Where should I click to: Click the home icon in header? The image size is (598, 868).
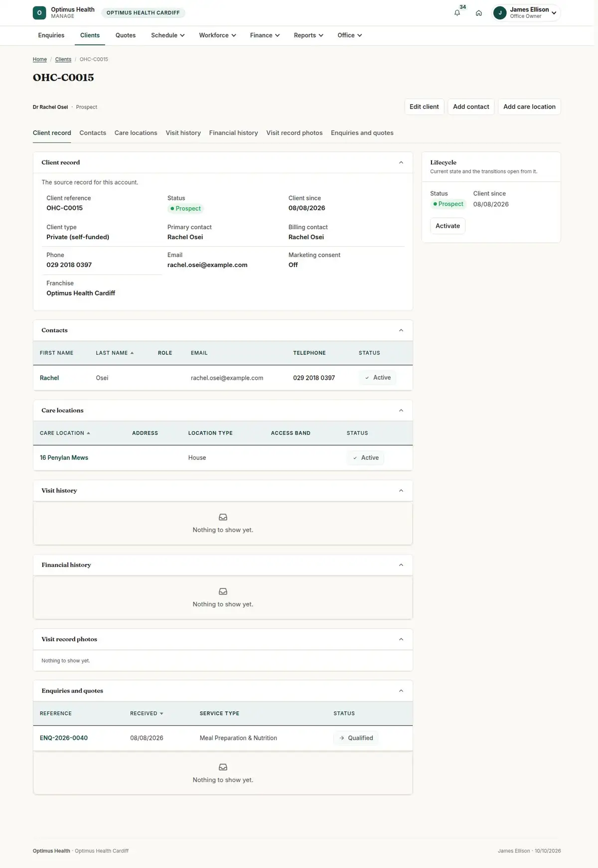click(478, 13)
